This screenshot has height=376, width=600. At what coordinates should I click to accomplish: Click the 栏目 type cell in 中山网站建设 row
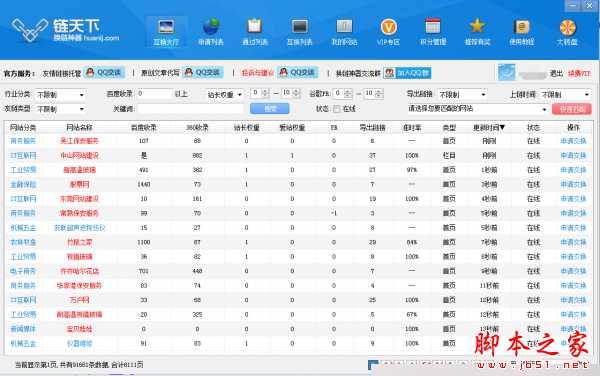[x=449, y=156]
